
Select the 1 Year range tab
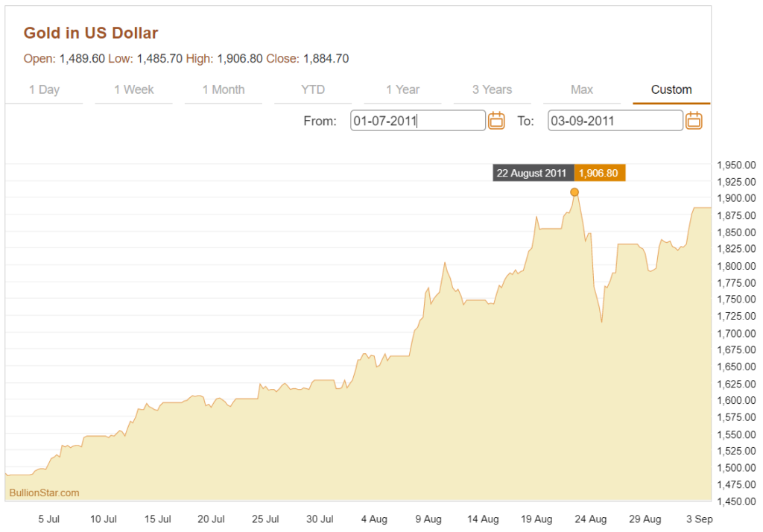402,89
